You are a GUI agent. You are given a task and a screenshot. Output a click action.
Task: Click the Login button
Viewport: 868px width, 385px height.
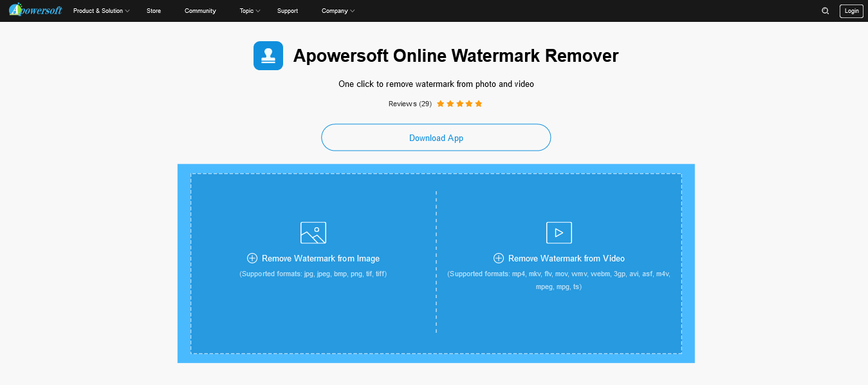click(x=851, y=11)
